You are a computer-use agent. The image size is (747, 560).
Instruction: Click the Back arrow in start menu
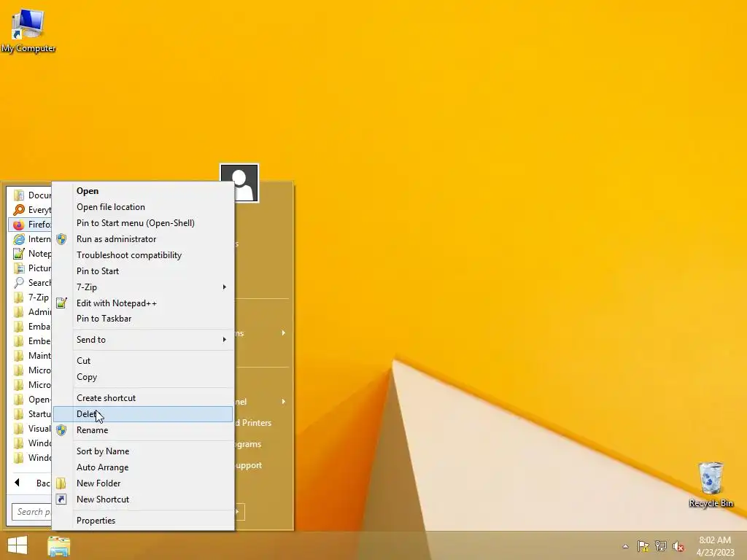coord(18,483)
